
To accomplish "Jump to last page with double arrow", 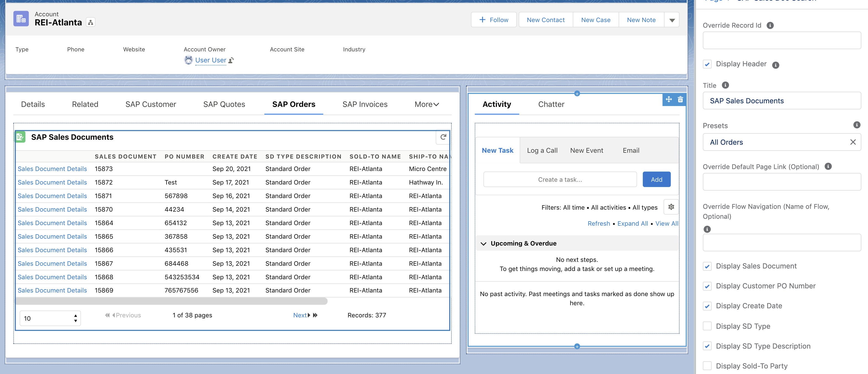I will click(315, 315).
